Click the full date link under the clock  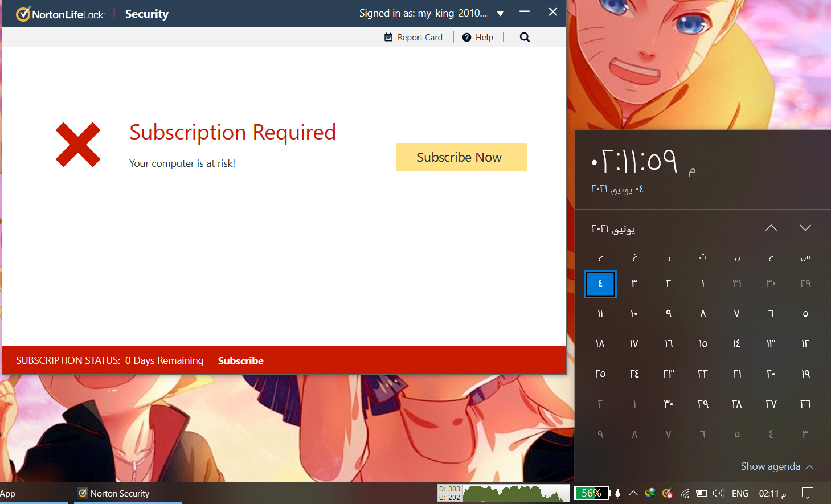(x=617, y=189)
